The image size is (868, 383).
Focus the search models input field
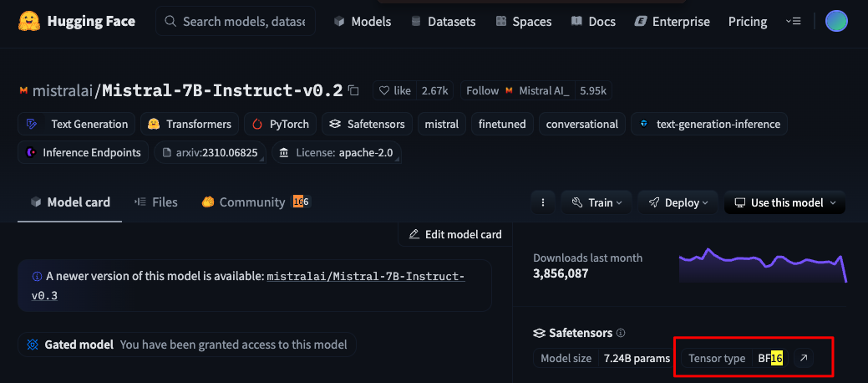236,21
